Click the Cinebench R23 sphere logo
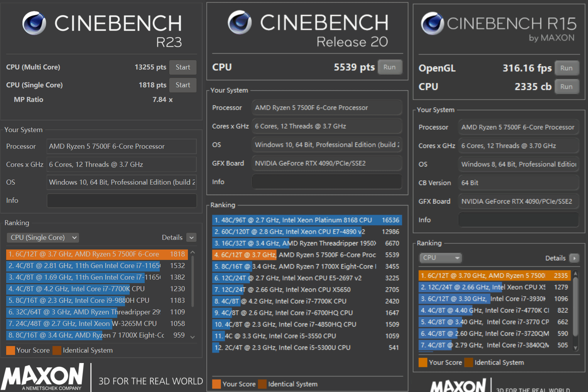Screen dimensions: 588x392 [x=34, y=23]
